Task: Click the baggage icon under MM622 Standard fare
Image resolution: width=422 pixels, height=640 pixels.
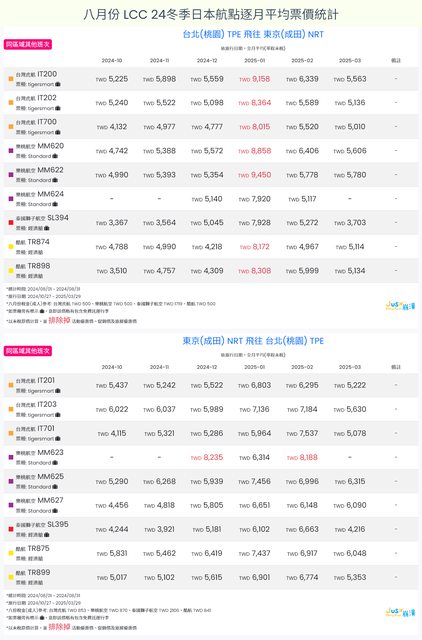Action: coord(55,180)
